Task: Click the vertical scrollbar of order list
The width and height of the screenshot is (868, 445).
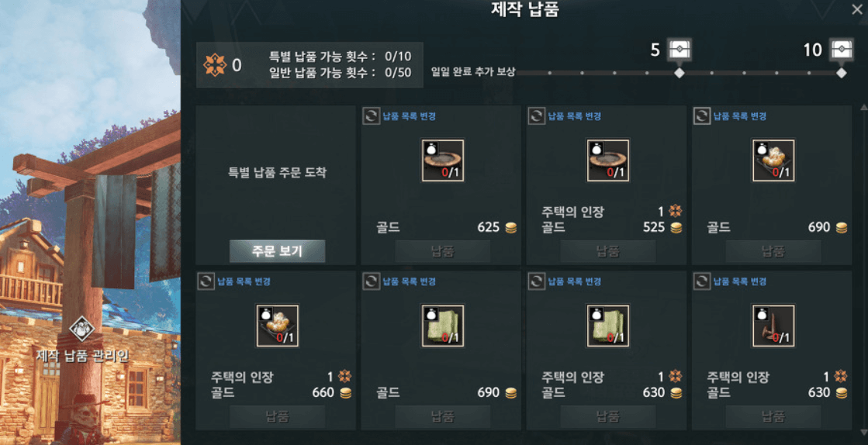Action: coord(863,270)
